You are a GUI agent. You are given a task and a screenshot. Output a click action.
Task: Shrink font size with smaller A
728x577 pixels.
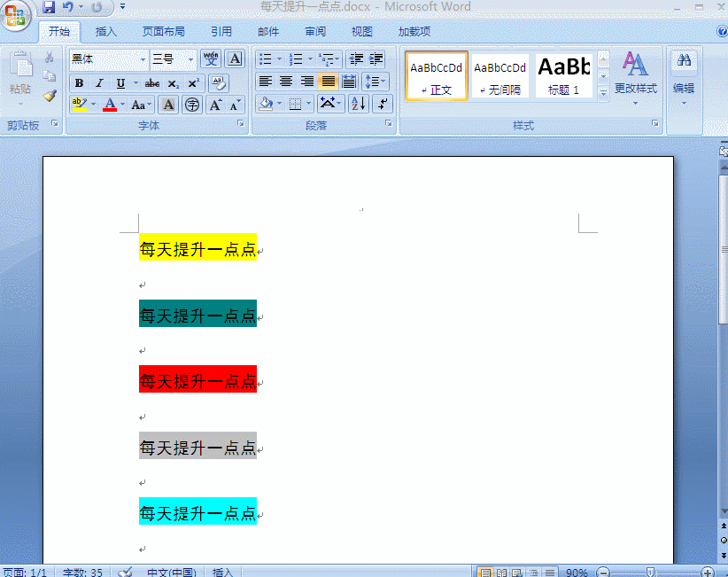coord(235,105)
